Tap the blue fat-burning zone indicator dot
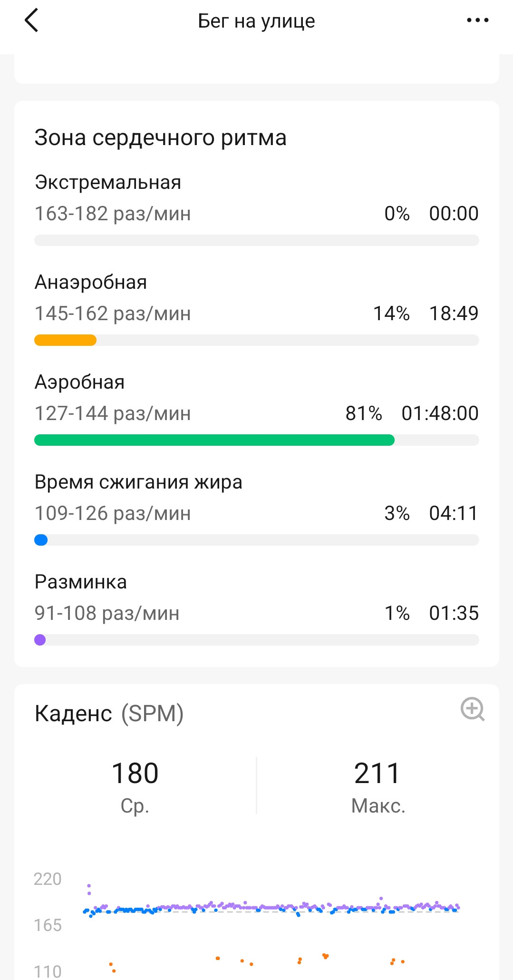The image size is (513, 980). click(41, 540)
